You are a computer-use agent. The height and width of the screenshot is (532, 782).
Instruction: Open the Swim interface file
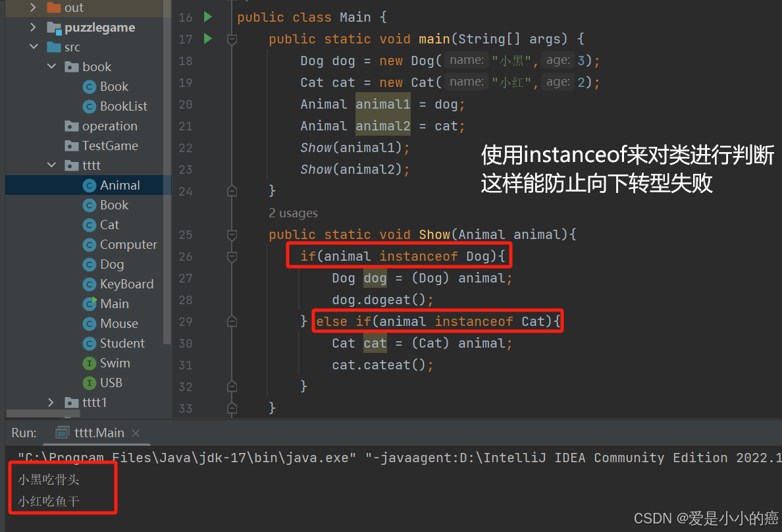tap(115, 363)
